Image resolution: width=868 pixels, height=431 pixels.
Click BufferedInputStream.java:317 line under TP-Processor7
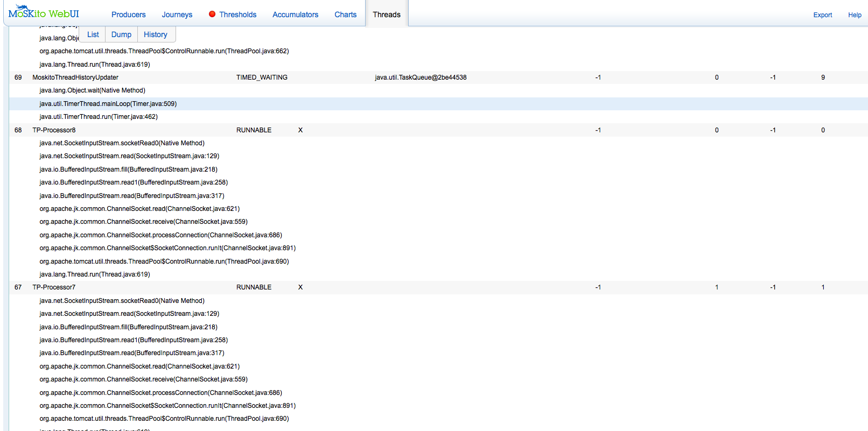132,353
